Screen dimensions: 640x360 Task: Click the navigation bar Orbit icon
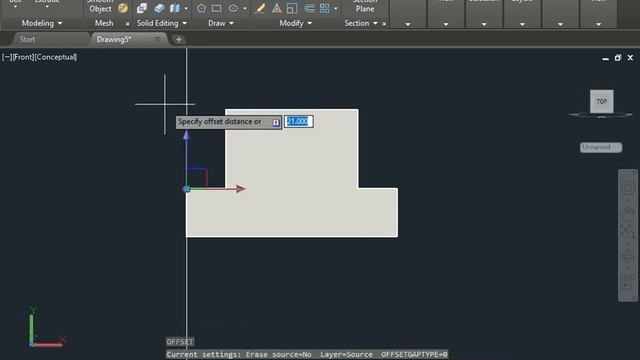point(628,256)
